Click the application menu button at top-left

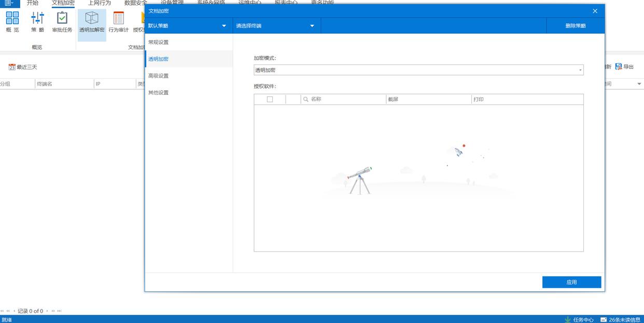coord(10,3)
